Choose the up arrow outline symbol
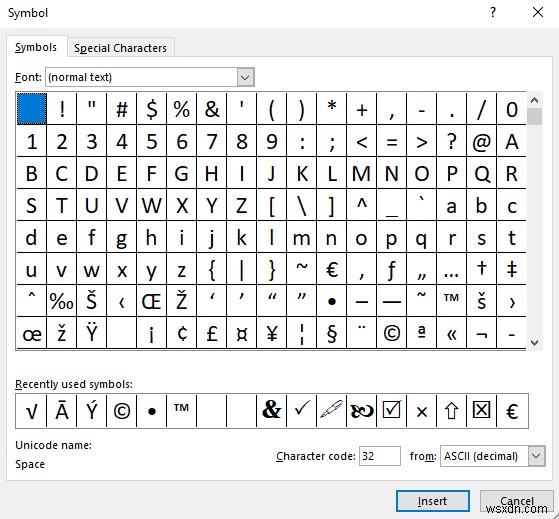This screenshot has width=559, height=519. (x=451, y=411)
